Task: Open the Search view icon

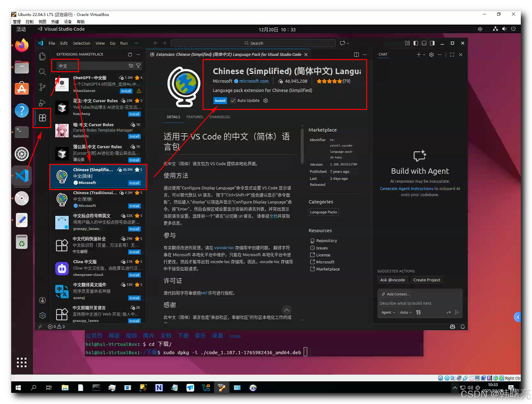Action: pos(42,72)
